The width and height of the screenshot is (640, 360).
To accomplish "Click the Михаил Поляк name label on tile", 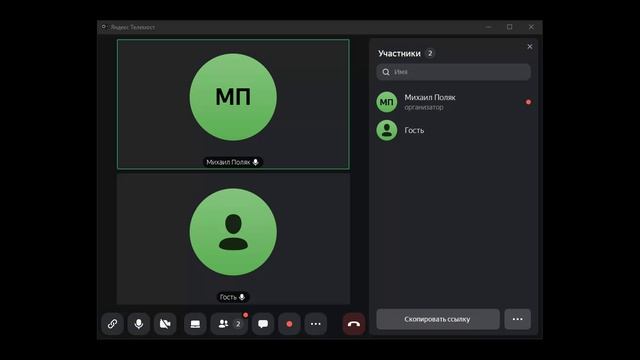I will [x=233, y=162].
